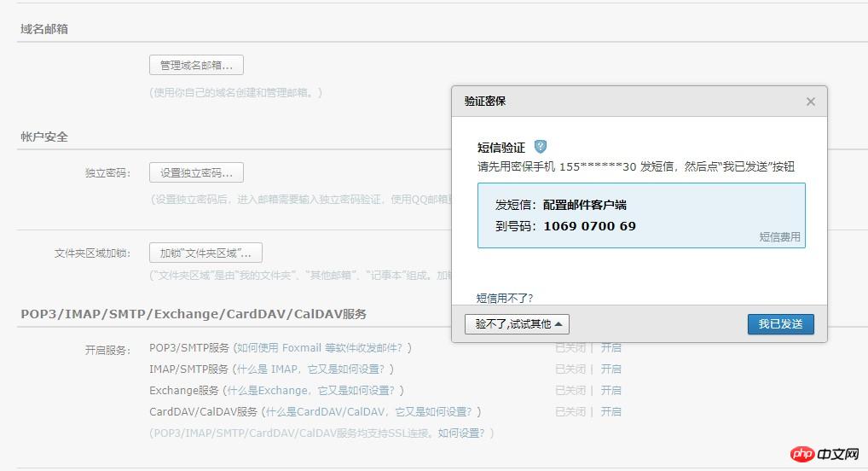The image size is (868, 471).
Task: Enable IMAP/SMTP service via 开启
Action: (610, 369)
